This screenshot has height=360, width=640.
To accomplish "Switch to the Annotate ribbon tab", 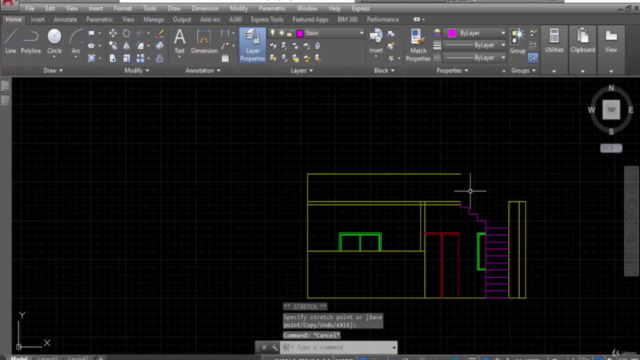I will pos(65,19).
